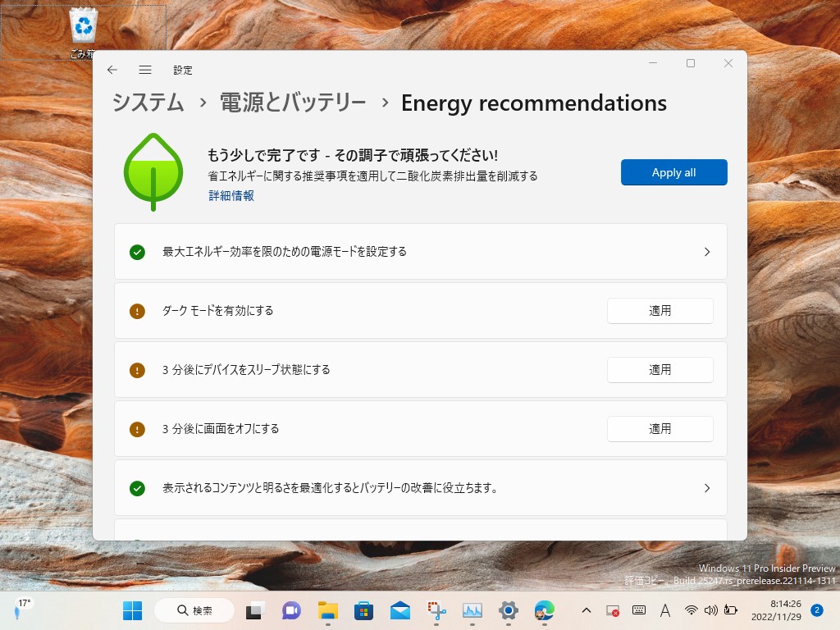This screenshot has width=840, height=630.
Task: Open Wi-Fi status icon in the system tray
Action: [x=691, y=610]
